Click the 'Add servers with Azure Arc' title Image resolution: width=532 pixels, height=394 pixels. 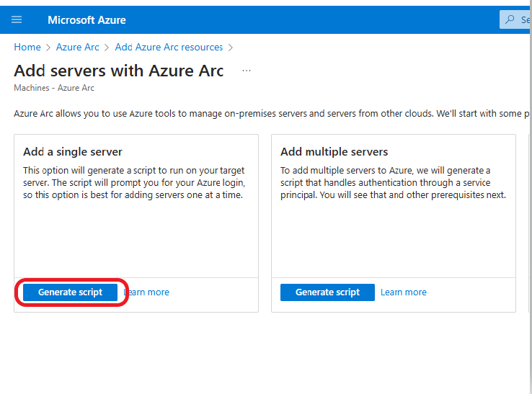[118, 71]
